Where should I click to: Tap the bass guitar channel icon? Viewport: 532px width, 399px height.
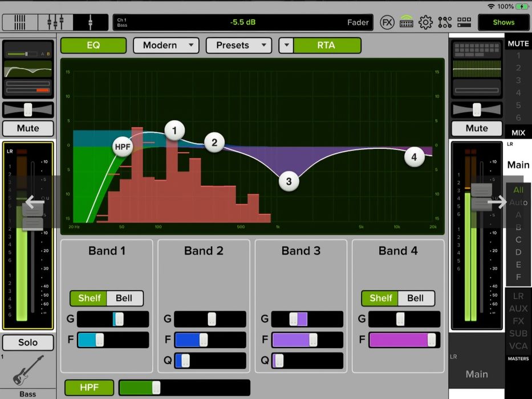point(28,370)
